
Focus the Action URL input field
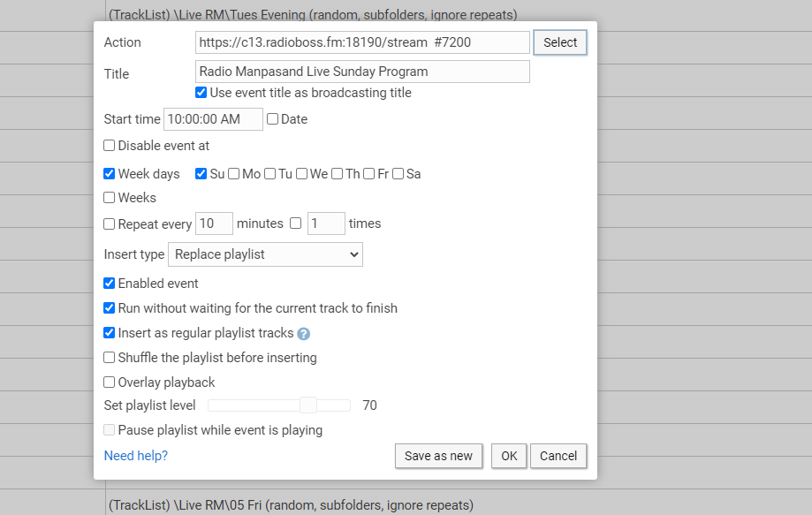click(x=362, y=42)
